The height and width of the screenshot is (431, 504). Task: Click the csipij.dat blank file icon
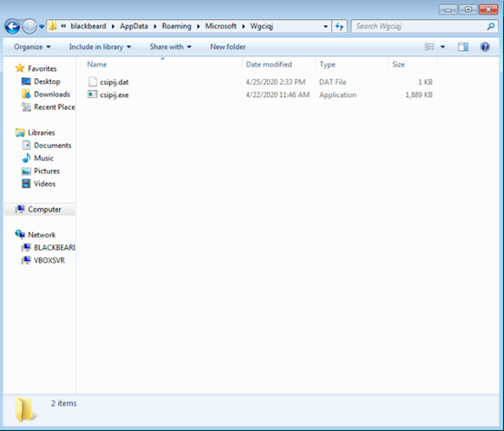[x=93, y=82]
